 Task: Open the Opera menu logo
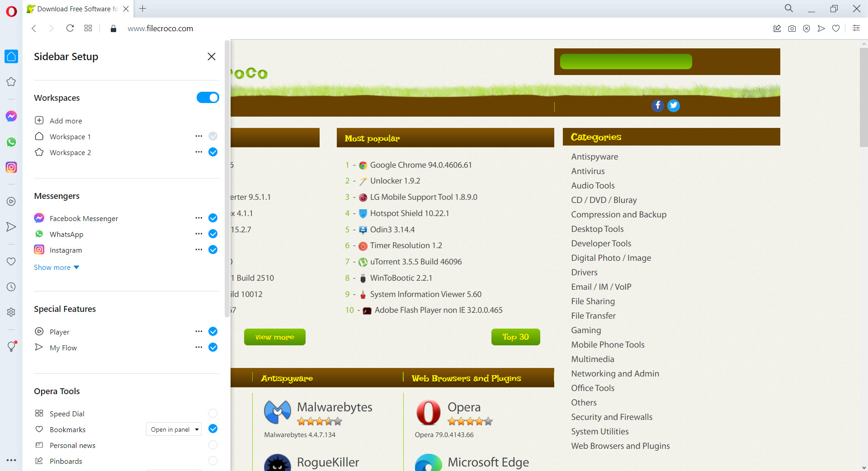[x=11, y=11]
